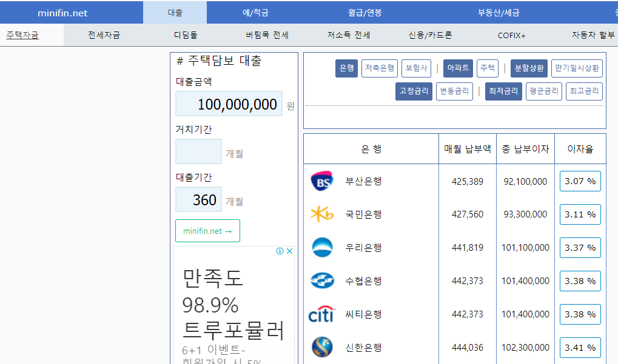Select the 자동차 할부 submenu
The image size is (618, 364).
pyautogui.click(x=593, y=35)
